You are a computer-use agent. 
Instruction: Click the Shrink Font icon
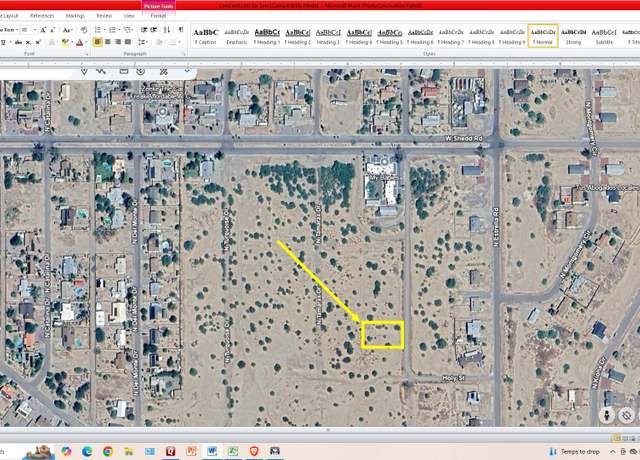(x=53, y=30)
